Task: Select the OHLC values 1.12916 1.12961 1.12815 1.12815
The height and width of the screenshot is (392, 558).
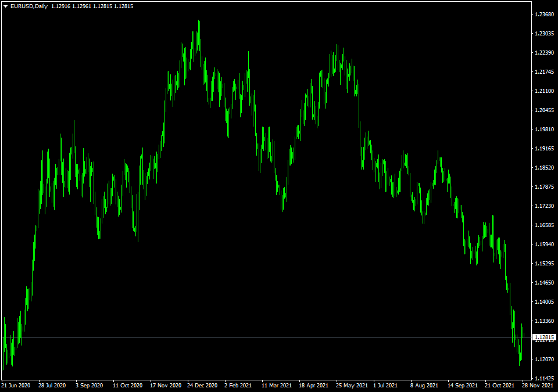Action: click(x=92, y=6)
